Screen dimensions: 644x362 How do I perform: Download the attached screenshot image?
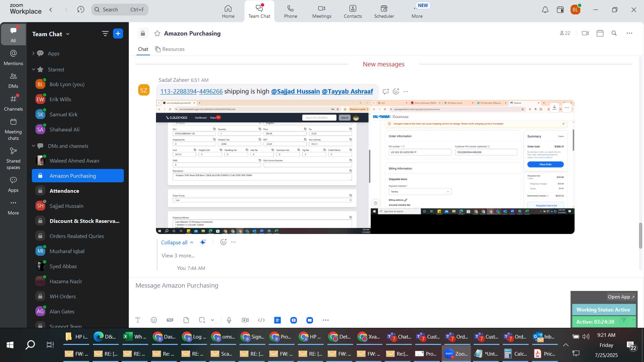click(554, 108)
